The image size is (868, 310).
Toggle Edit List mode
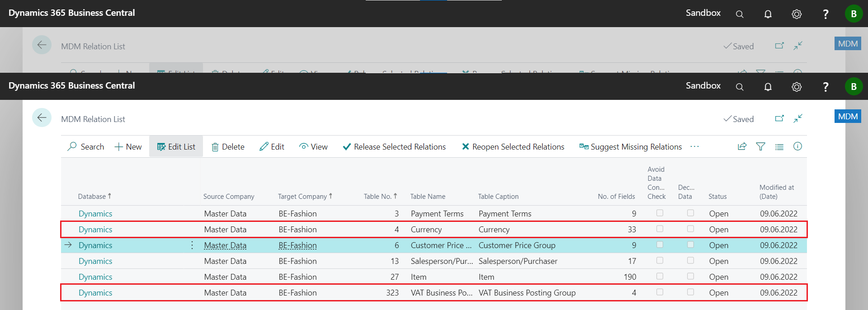176,147
